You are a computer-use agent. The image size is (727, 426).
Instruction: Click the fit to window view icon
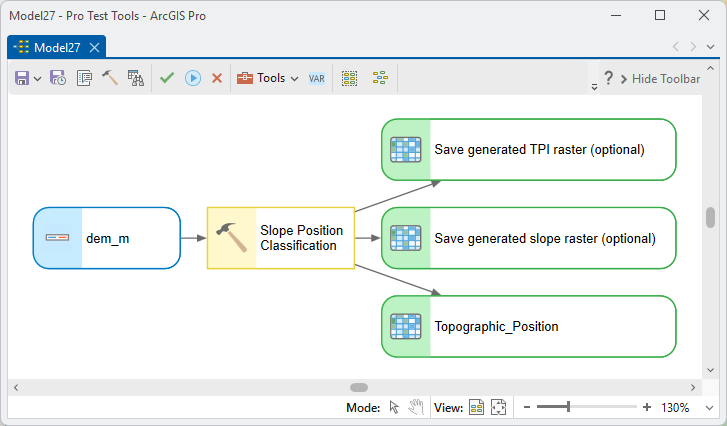(x=498, y=407)
